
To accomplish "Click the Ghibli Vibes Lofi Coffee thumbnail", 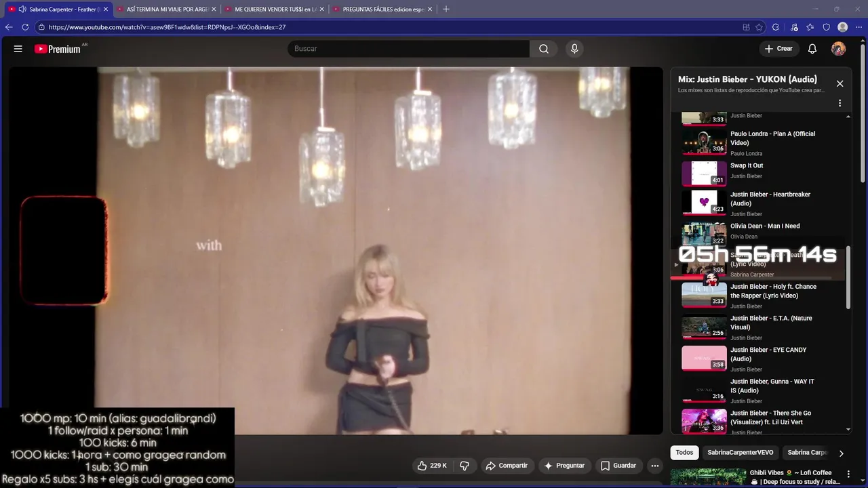I will coord(707,477).
